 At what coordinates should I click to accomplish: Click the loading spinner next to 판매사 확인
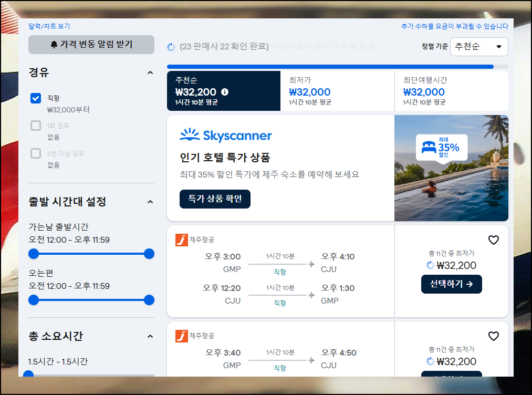click(x=171, y=47)
